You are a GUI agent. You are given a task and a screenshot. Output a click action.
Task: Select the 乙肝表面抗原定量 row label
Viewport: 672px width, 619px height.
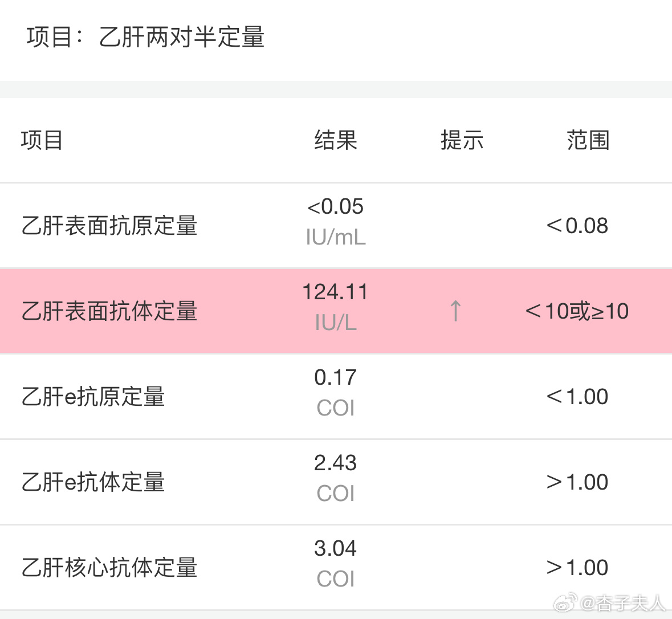click(x=109, y=226)
